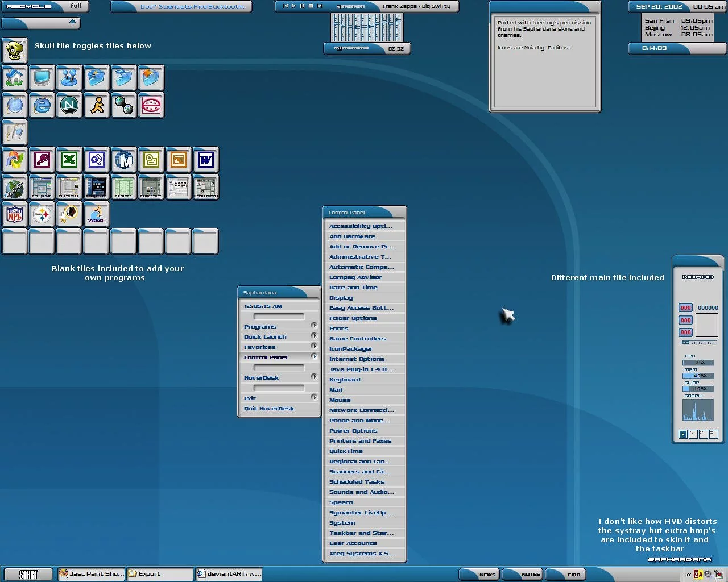Expand the Programs submenu arrow
The image size is (728, 582).
(x=313, y=326)
